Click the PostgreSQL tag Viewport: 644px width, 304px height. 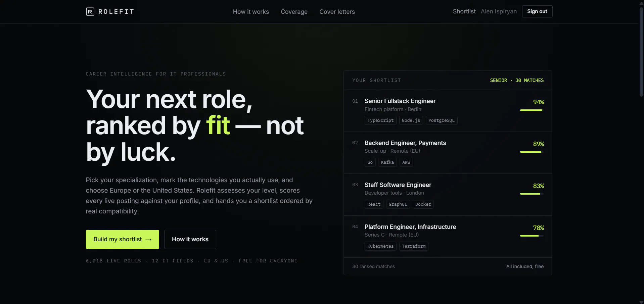pos(442,120)
